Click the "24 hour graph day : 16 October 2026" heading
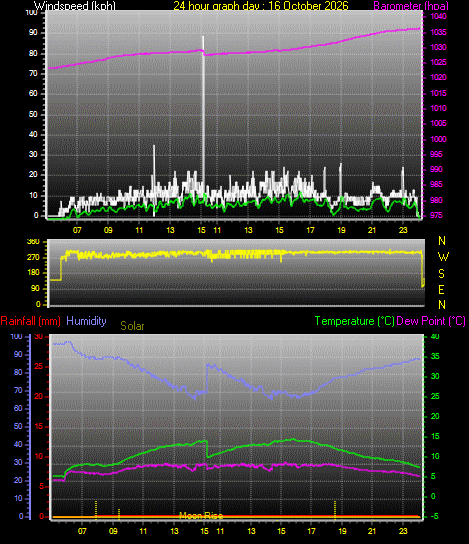 (261, 6)
